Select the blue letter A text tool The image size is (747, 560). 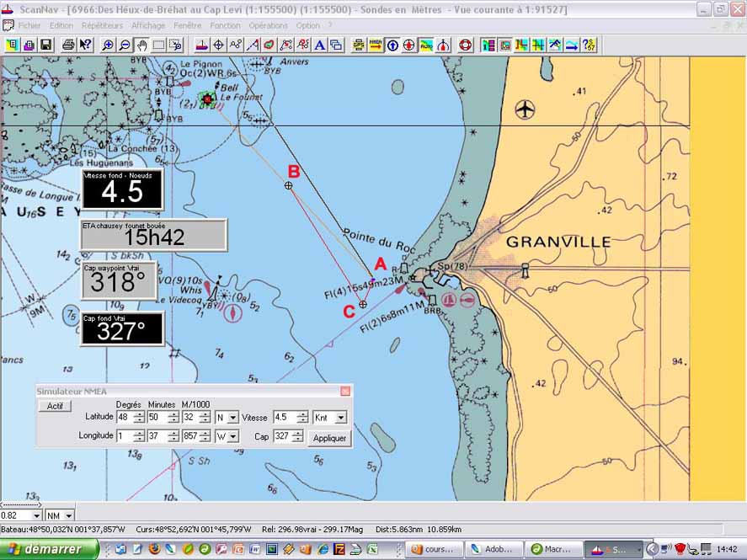[x=320, y=45]
